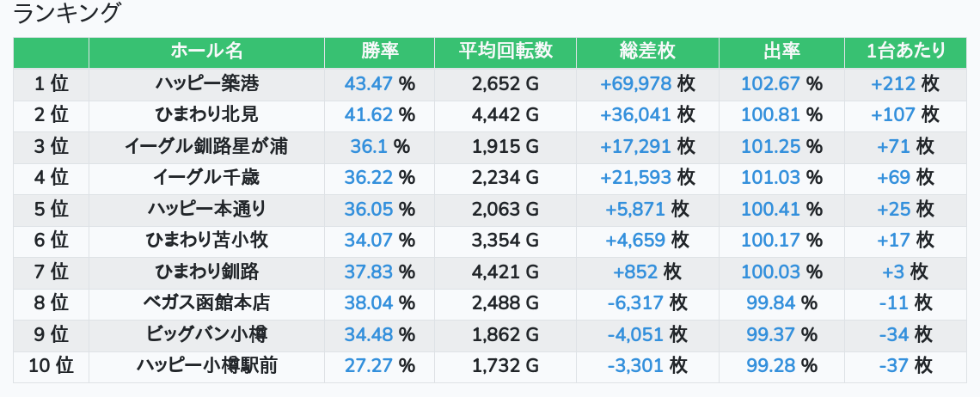This screenshot has width=980, height=397.
Task: Open the ハッピー築港 hall entry
Action: pyautogui.click(x=206, y=83)
